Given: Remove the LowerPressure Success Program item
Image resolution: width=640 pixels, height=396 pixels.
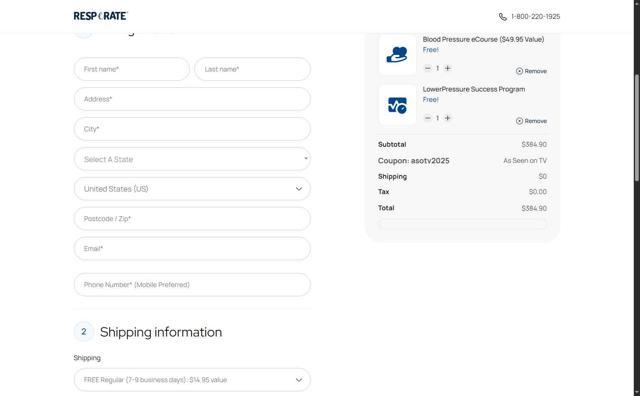Looking at the screenshot, I should point(531,121).
